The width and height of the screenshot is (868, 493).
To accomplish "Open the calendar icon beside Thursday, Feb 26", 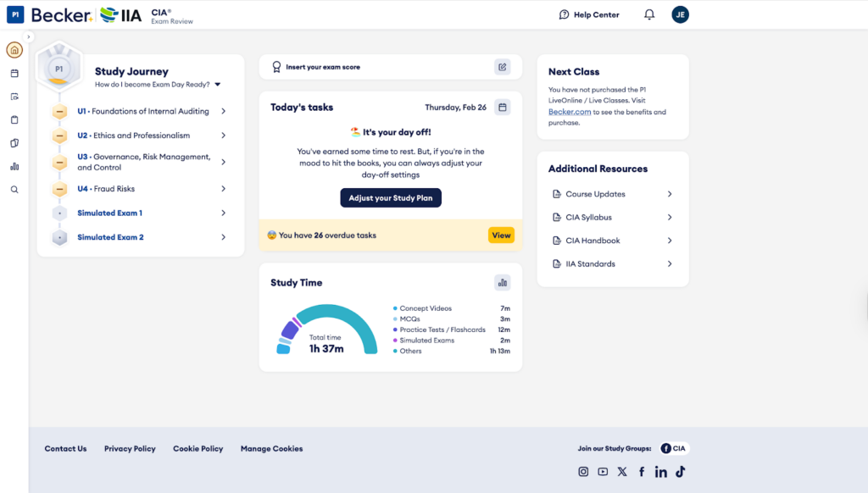I will click(502, 108).
